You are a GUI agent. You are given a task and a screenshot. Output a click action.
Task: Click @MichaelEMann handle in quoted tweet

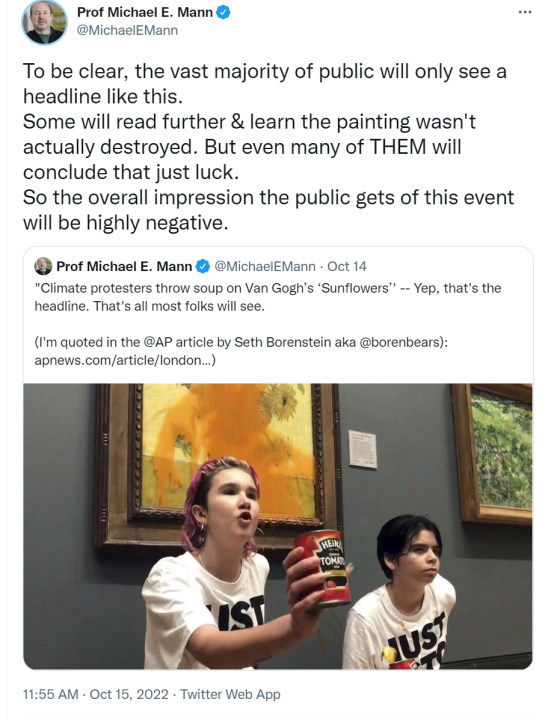(265, 266)
